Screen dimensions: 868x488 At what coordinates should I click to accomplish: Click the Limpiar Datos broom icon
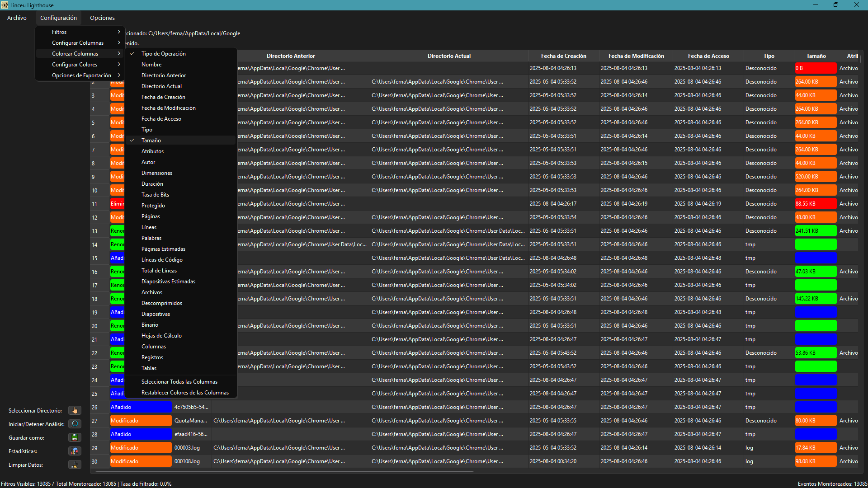pyautogui.click(x=75, y=465)
